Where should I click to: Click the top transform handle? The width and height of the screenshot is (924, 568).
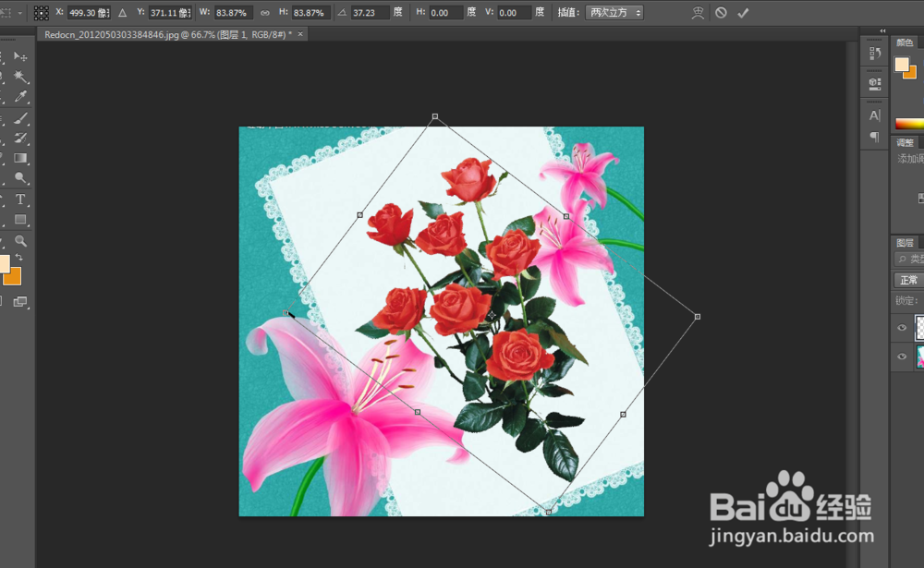435,116
